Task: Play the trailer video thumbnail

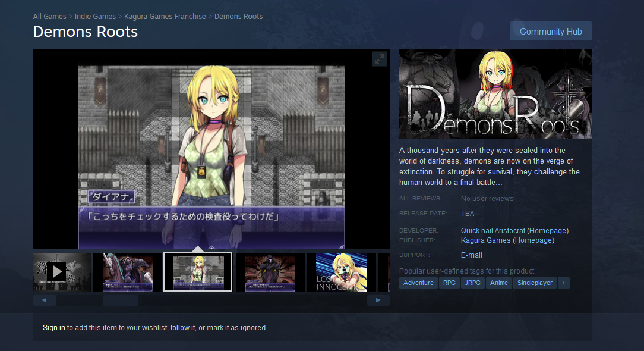Action: click(62, 272)
